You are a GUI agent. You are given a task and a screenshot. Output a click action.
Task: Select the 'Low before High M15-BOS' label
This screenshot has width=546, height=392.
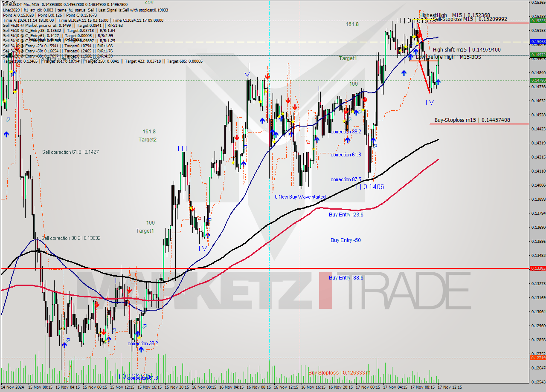[x=448, y=57]
